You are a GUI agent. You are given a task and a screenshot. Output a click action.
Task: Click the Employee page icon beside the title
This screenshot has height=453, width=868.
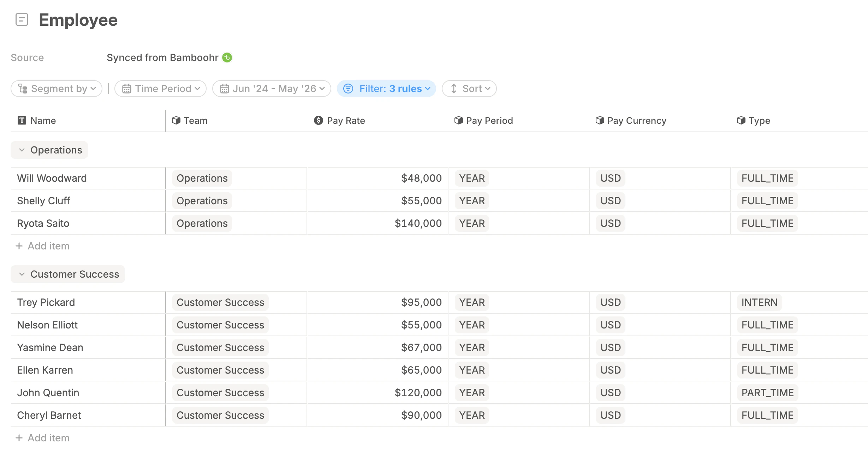[x=23, y=20]
